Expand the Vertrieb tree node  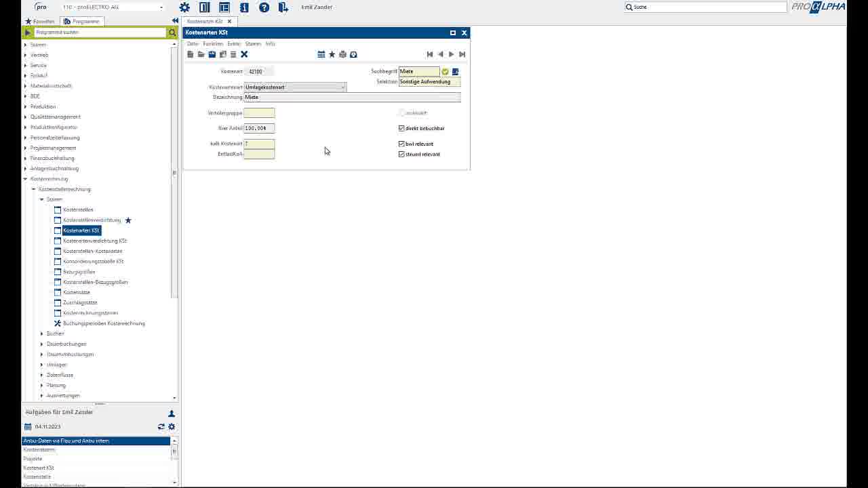26,55
